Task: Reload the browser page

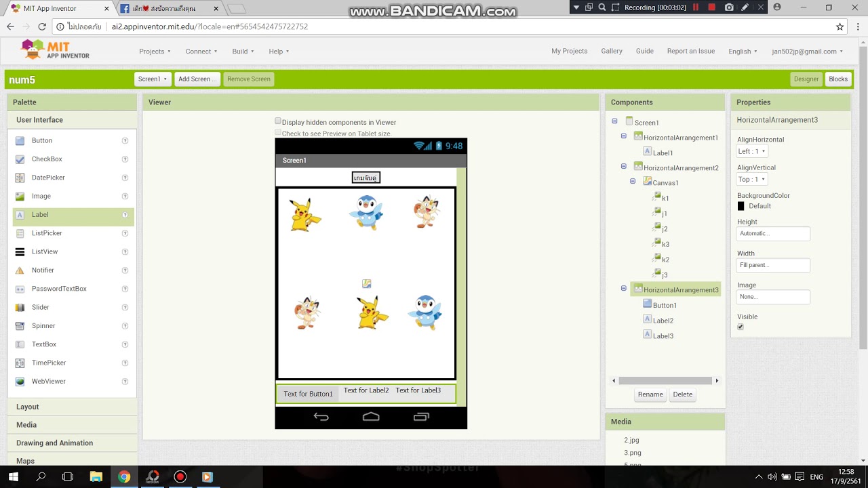Action: (42, 26)
